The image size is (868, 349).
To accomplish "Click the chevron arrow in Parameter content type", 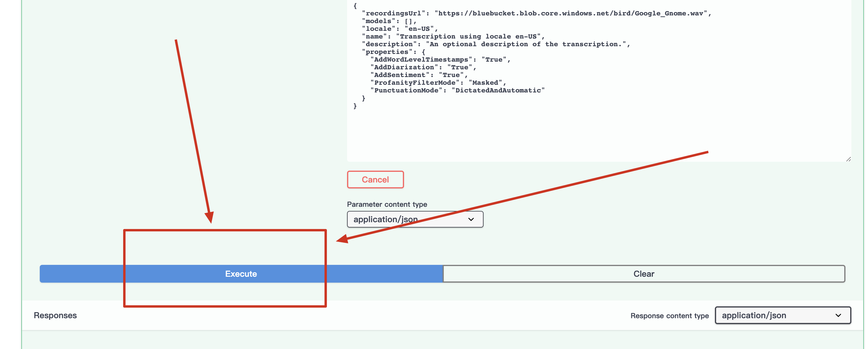I will tap(471, 220).
